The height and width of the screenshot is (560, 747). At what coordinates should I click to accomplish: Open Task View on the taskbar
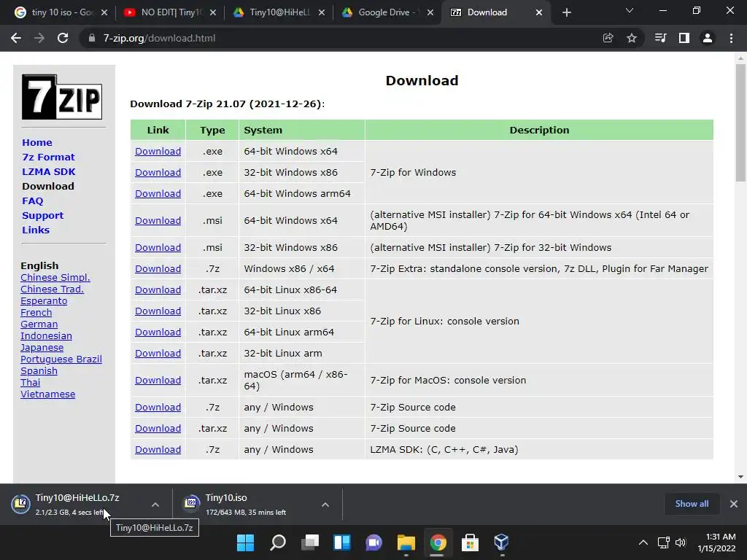click(309, 542)
